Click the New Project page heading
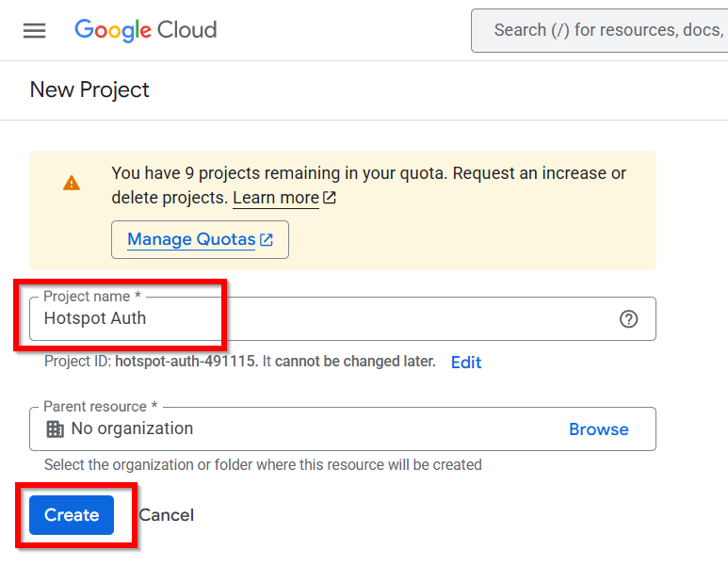The width and height of the screenshot is (728, 582). click(x=89, y=90)
